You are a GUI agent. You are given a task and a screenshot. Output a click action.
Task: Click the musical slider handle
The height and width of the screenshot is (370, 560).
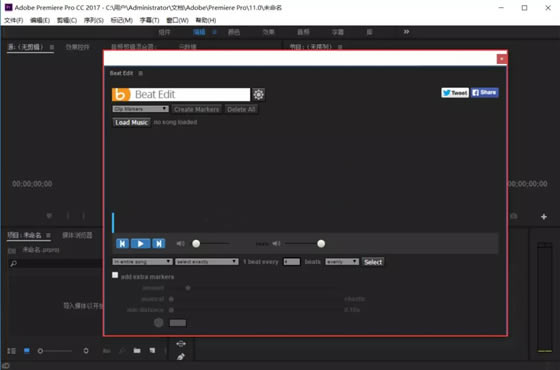(171, 299)
